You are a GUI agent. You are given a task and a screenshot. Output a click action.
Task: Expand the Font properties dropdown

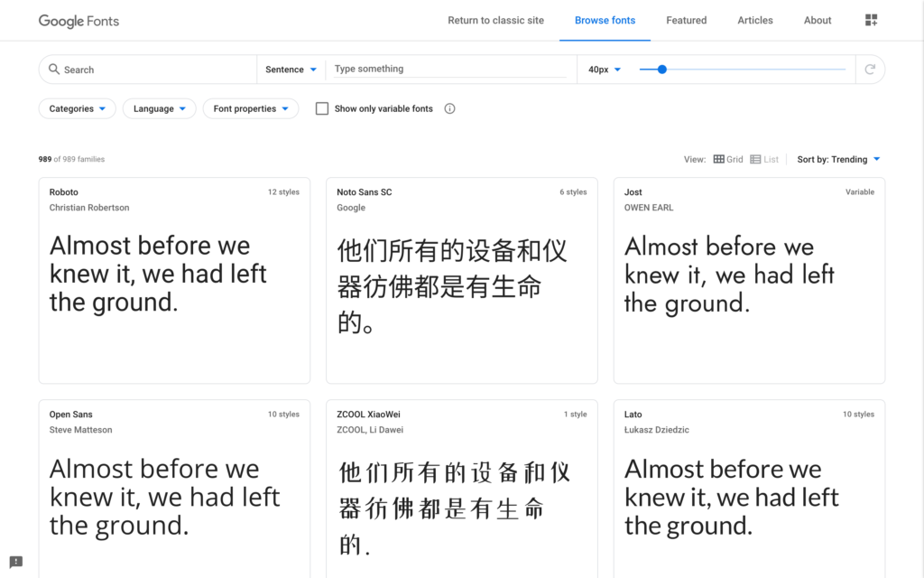tap(251, 108)
